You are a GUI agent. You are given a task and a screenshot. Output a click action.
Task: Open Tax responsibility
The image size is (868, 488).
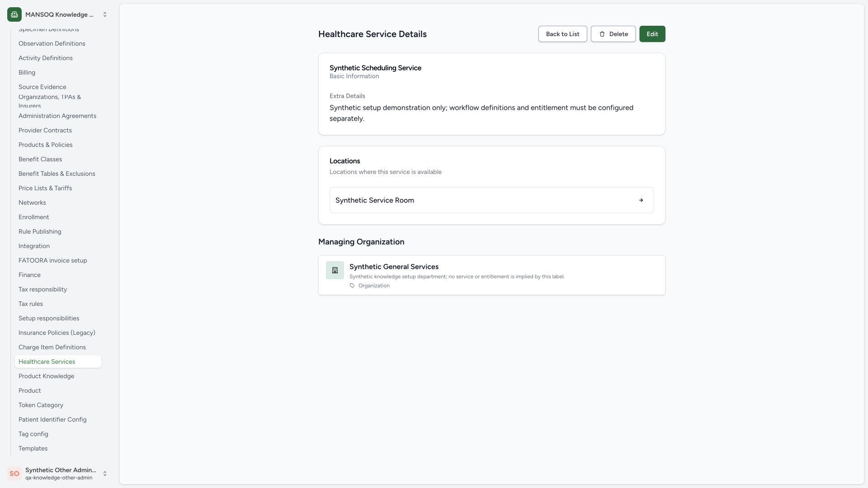(58, 289)
